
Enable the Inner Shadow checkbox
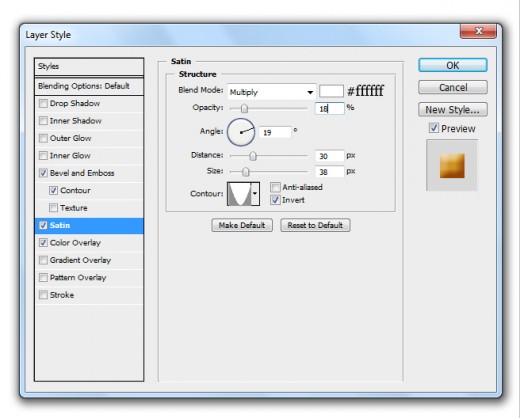[x=43, y=121]
